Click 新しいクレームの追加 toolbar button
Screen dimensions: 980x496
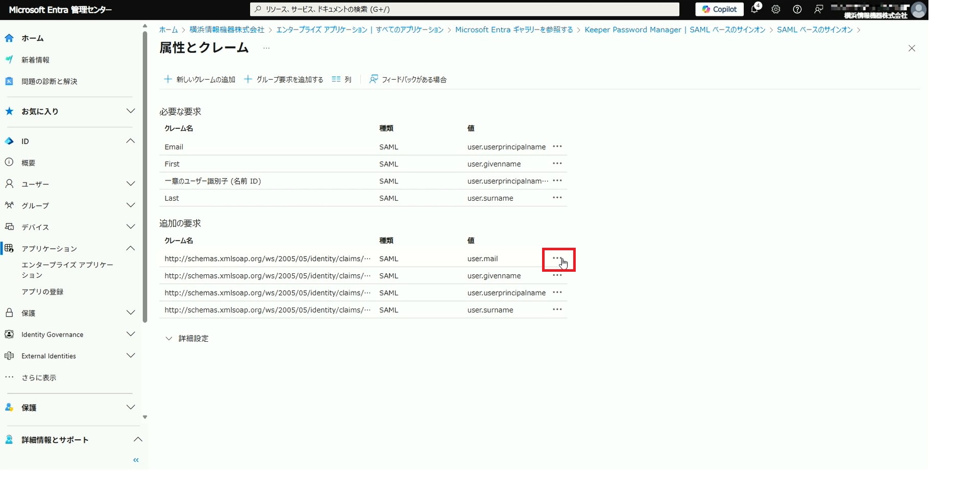[x=200, y=80]
